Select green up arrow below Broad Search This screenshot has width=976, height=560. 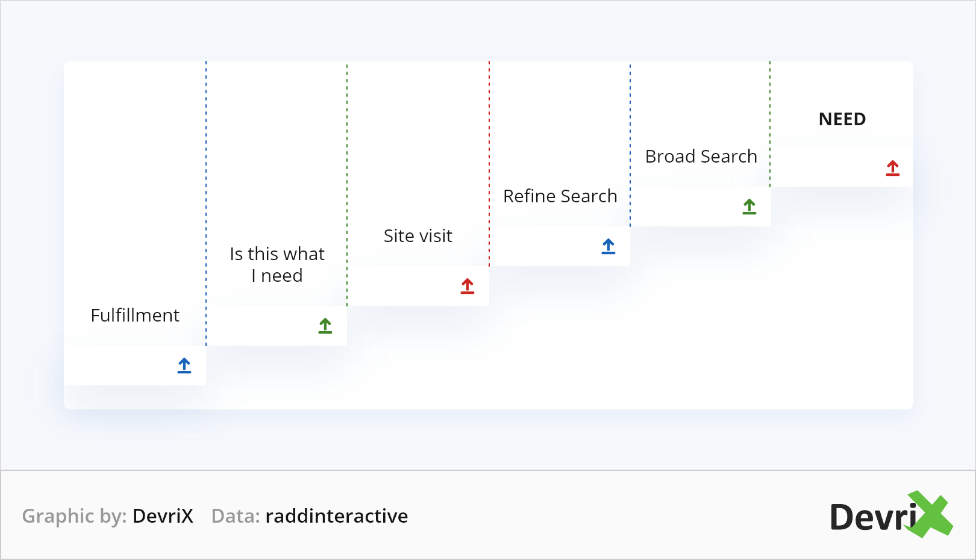pyautogui.click(x=749, y=207)
